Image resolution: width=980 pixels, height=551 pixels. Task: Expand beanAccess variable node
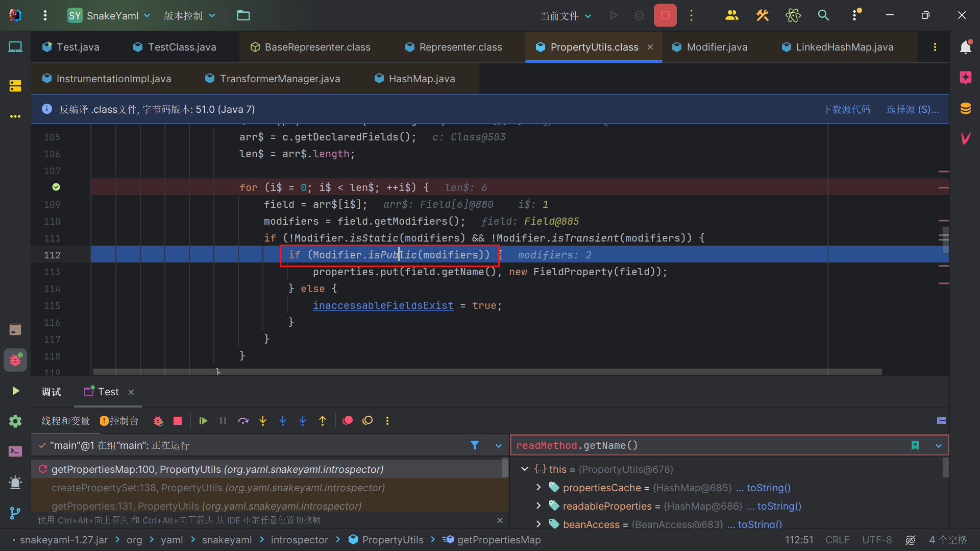538,524
